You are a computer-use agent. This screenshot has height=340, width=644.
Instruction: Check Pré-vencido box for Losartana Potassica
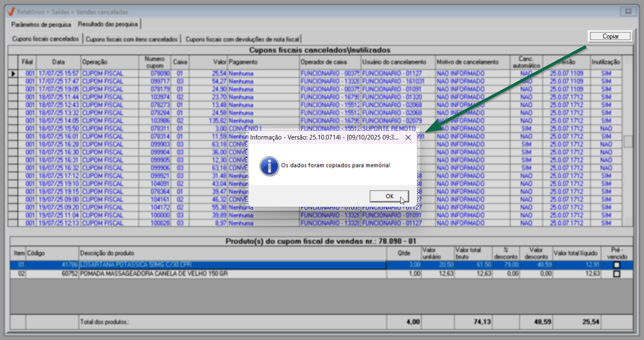coord(617,265)
